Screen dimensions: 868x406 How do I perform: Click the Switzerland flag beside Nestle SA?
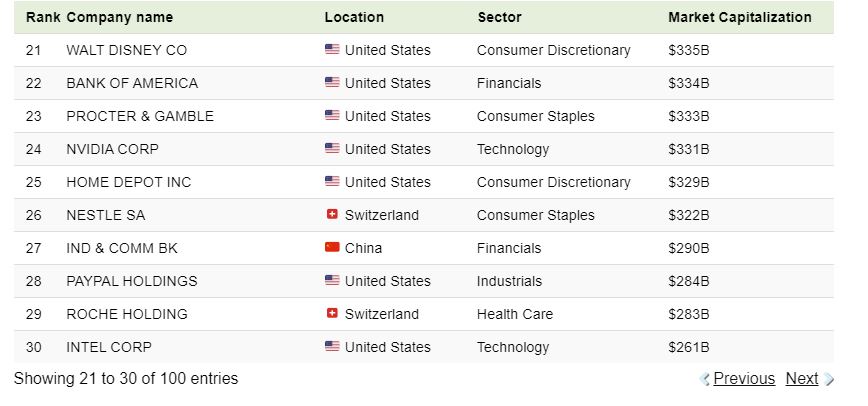tap(332, 215)
